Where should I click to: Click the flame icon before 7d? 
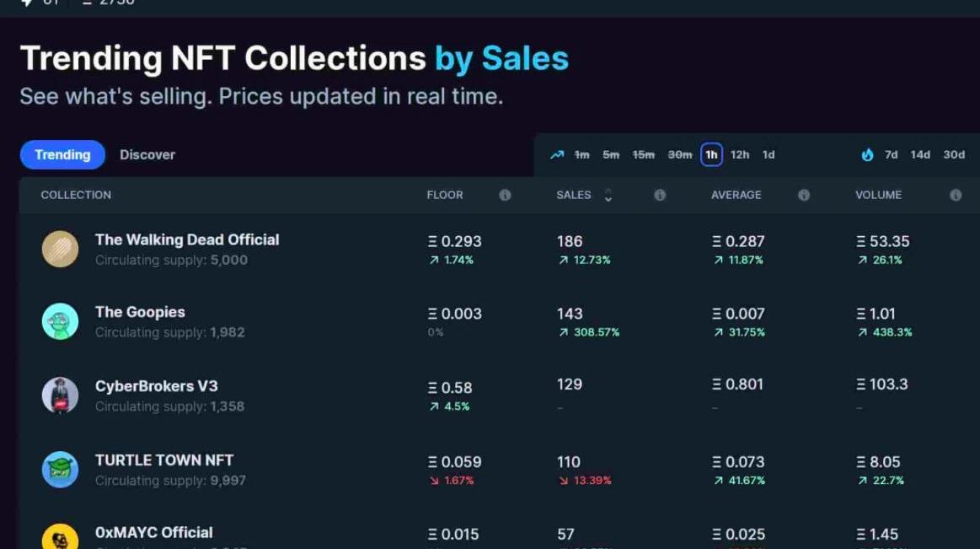point(867,155)
